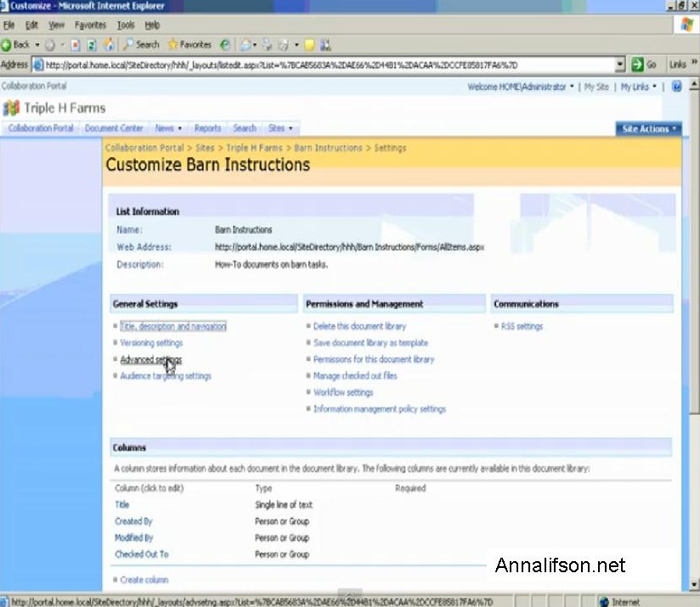
Task: Open RSS settings link
Action: [522, 327]
